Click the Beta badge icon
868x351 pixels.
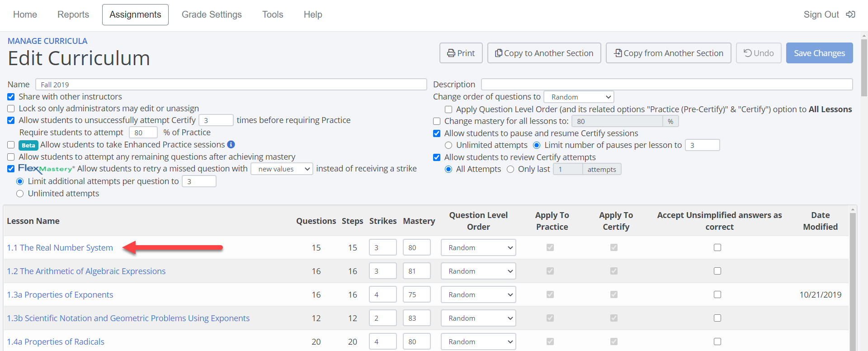pyautogui.click(x=28, y=145)
